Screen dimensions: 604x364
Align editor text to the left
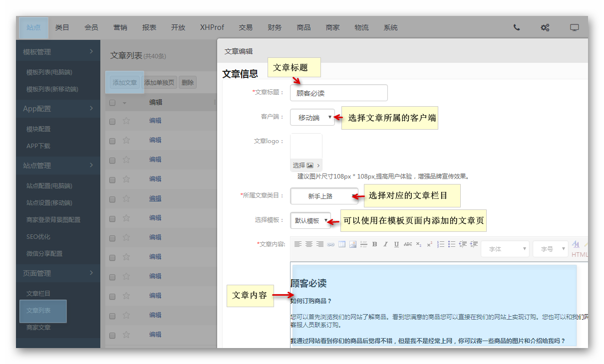coord(298,244)
